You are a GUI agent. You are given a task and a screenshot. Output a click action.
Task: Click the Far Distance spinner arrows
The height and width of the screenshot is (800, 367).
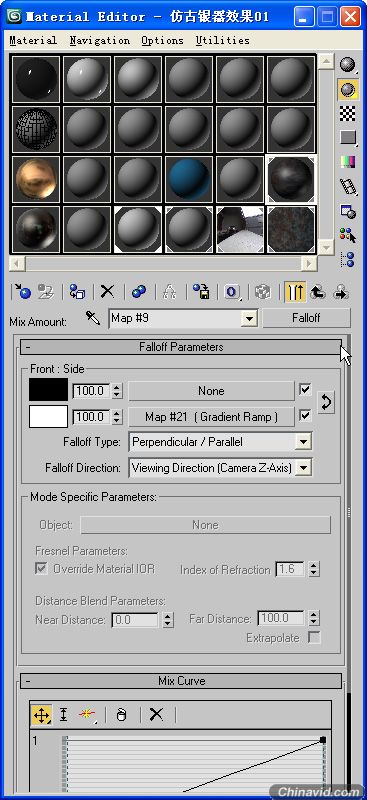(x=314, y=618)
